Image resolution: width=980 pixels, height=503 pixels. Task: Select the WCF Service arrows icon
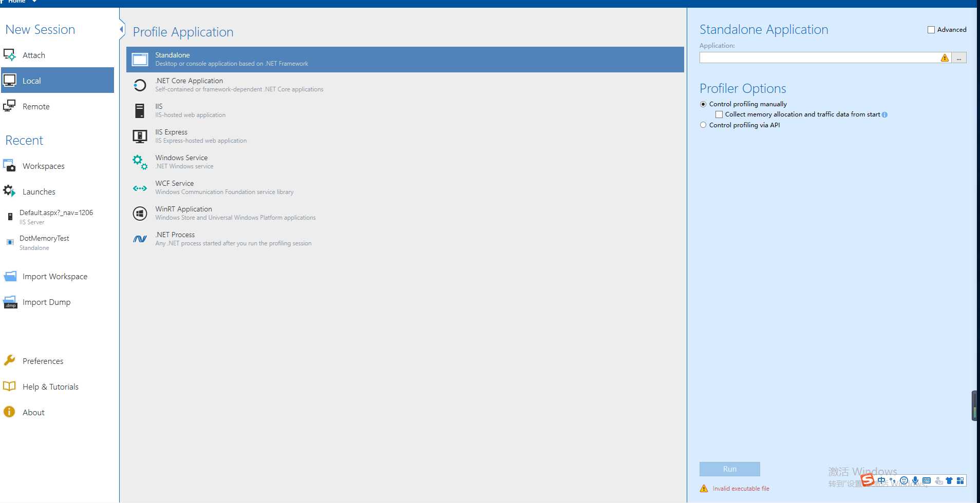pos(140,188)
